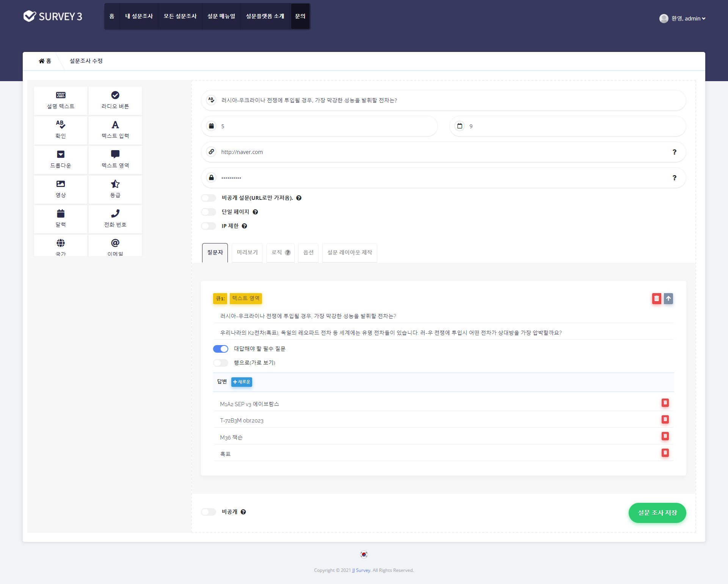Image resolution: width=728 pixels, height=584 pixels.
Task: Enable the 단일 페이지 toggle
Action: (x=209, y=212)
